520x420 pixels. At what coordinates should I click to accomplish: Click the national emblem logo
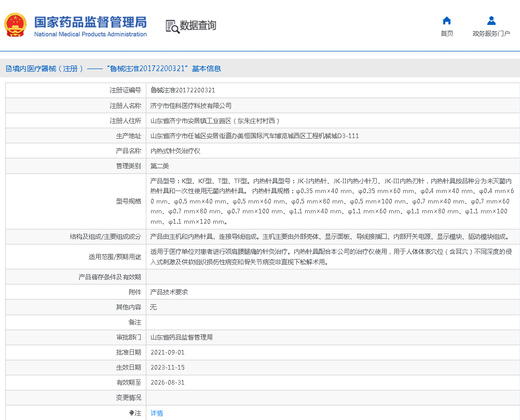point(15,25)
